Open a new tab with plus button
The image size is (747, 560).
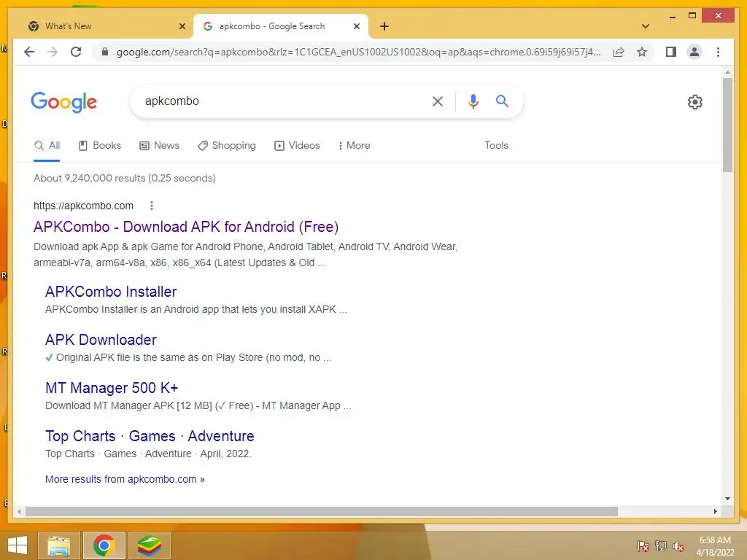tap(384, 26)
